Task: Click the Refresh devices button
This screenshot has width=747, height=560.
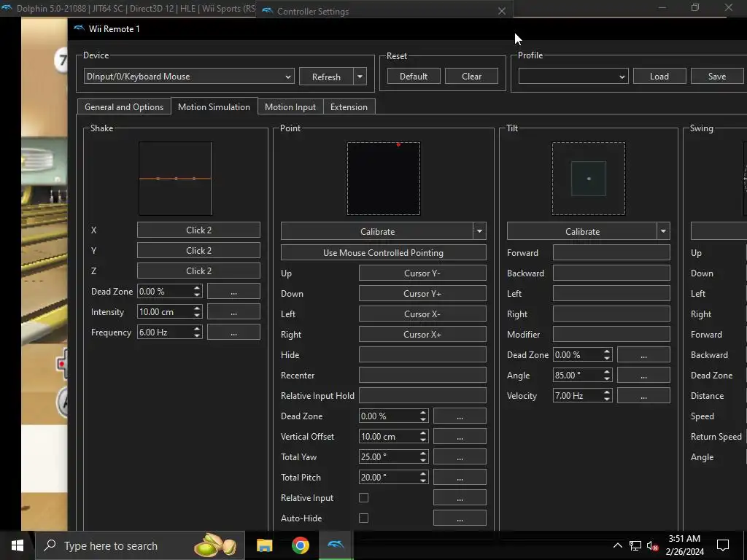Action: click(326, 77)
